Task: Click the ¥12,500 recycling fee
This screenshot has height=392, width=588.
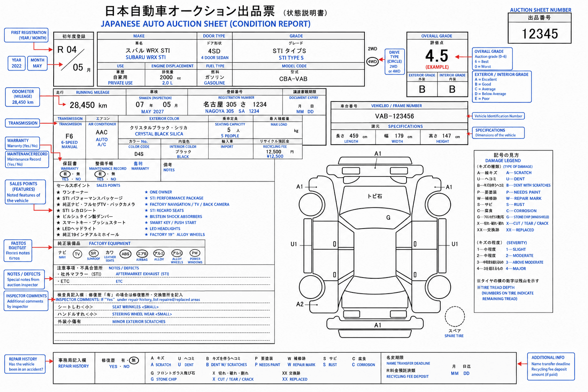Action: 275,156
